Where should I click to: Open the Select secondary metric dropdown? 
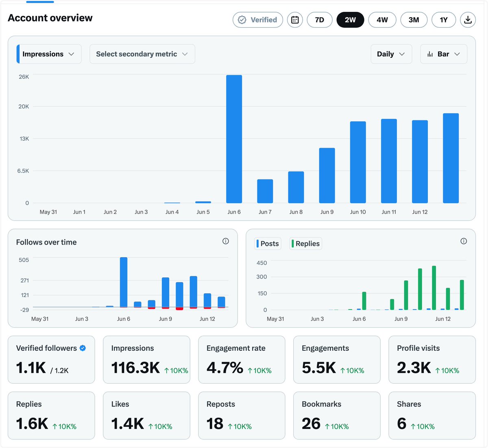pyautogui.click(x=142, y=54)
